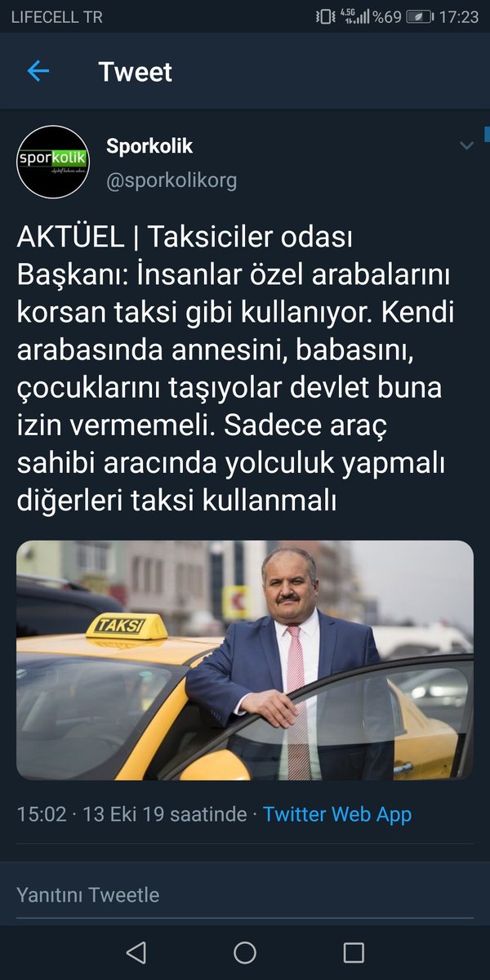The width and height of the screenshot is (490, 980).
Task: Select the Tweet header title
Action: click(136, 72)
